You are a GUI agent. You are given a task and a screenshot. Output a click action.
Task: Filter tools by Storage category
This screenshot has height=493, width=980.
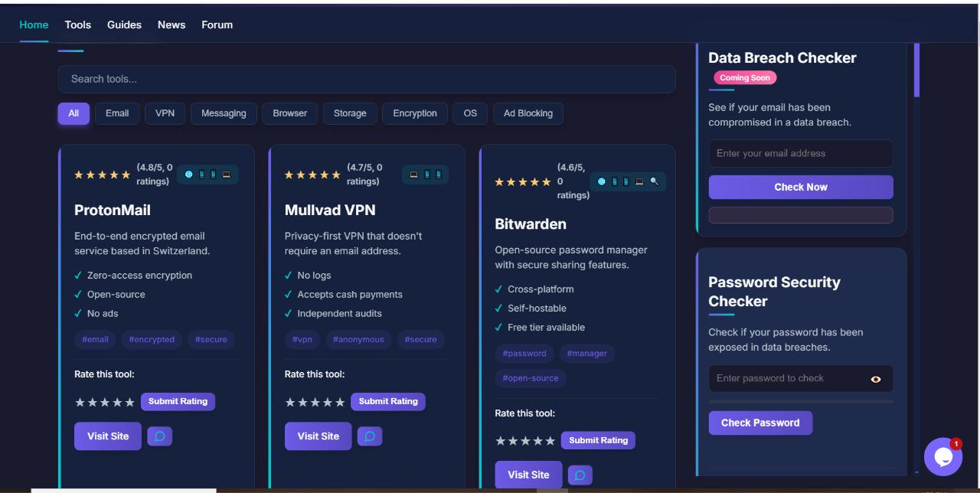tap(350, 113)
